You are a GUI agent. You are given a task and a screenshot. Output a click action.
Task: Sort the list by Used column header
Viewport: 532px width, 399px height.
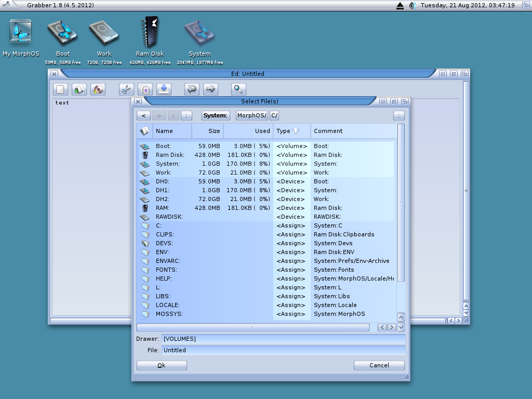coord(248,131)
